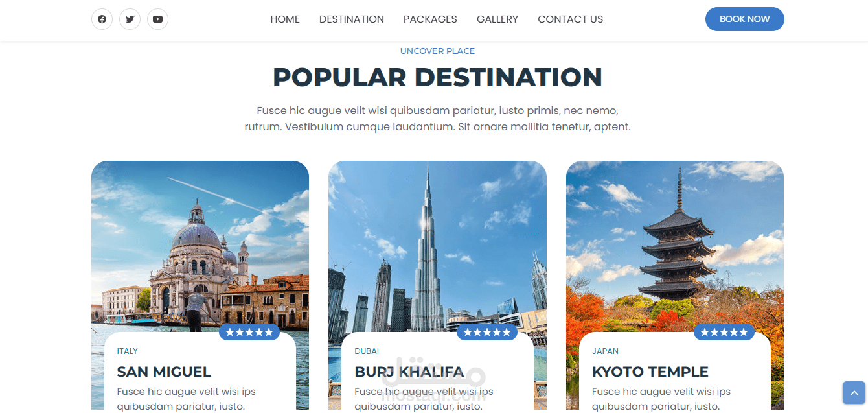Open the GALLERY menu item
Image resolution: width=868 pixels, height=413 pixels.
[497, 19]
